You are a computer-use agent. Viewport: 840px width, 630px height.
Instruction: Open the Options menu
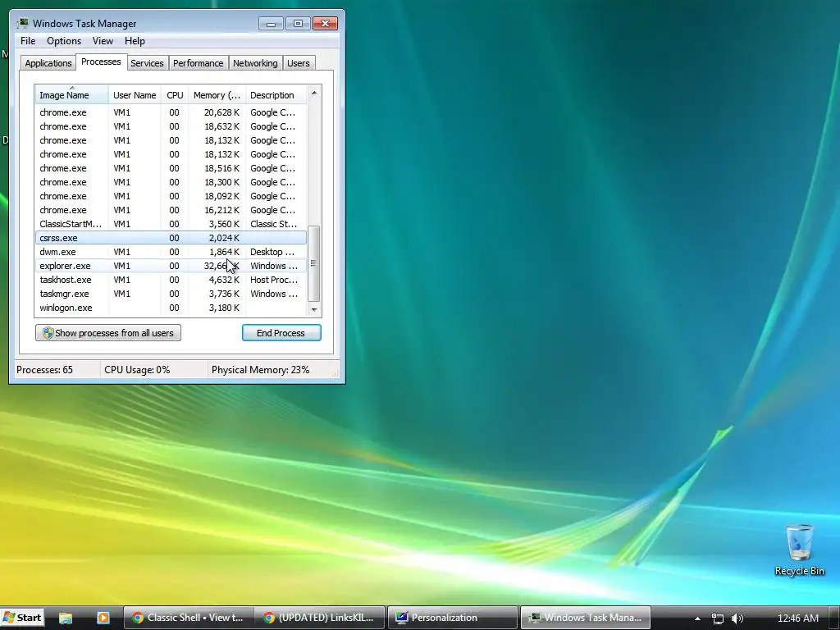[x=64, y=41]
